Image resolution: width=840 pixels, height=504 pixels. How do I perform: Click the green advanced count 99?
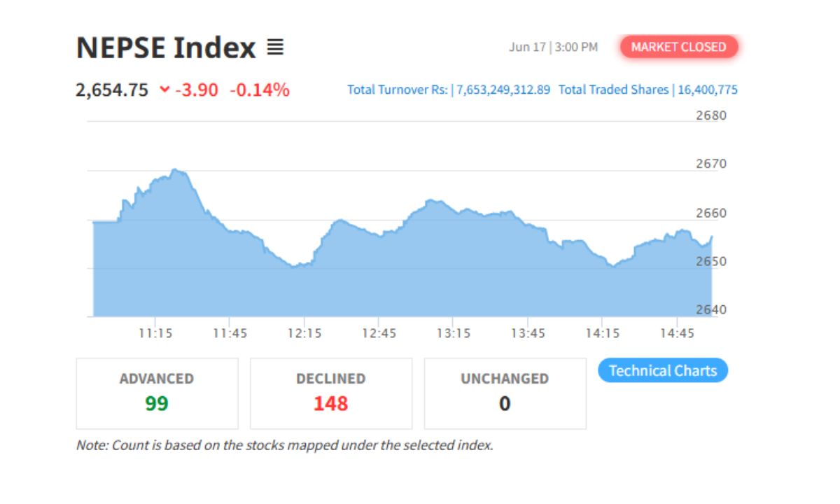(x=157, y=404)
